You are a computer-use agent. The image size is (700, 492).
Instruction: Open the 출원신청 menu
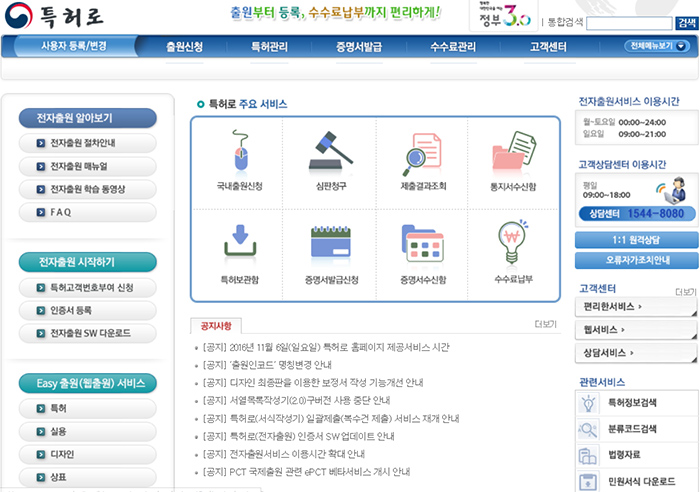click(x=184, y=47)
